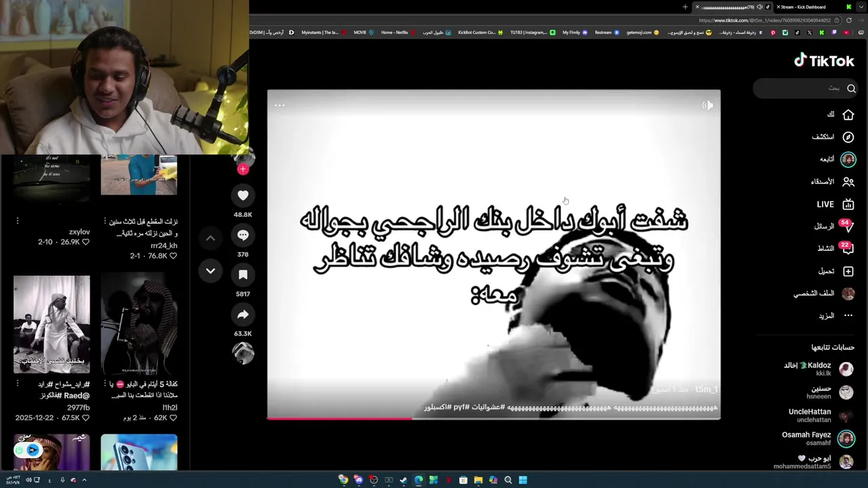The image size is (868, 488).
Task: Follow creator with the pink plus button
Action: [x=243, y=169]
